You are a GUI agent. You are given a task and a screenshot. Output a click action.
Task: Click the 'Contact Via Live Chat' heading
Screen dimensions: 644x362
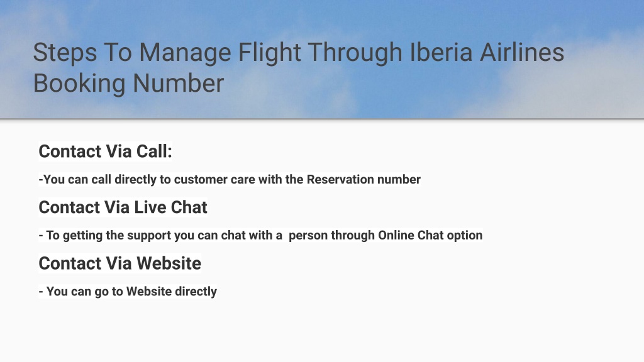pyautogui.click(x=123, y=207)
